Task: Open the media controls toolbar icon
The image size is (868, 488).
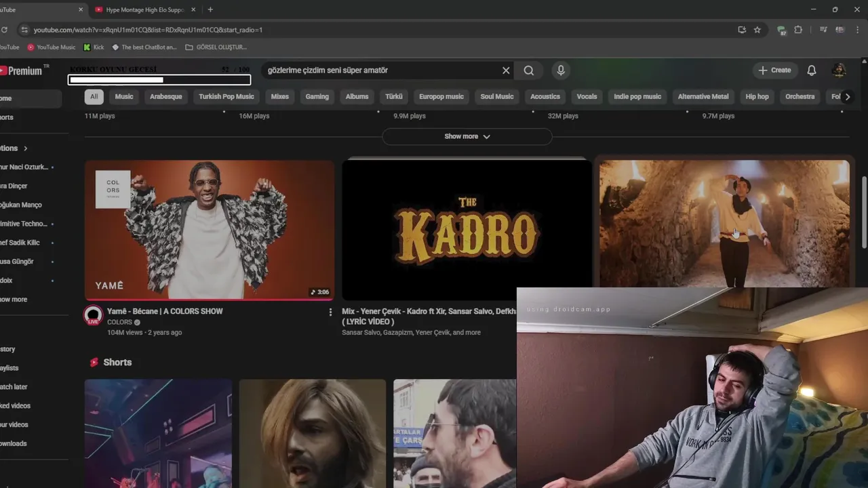Action: click(x=823, y=30)
